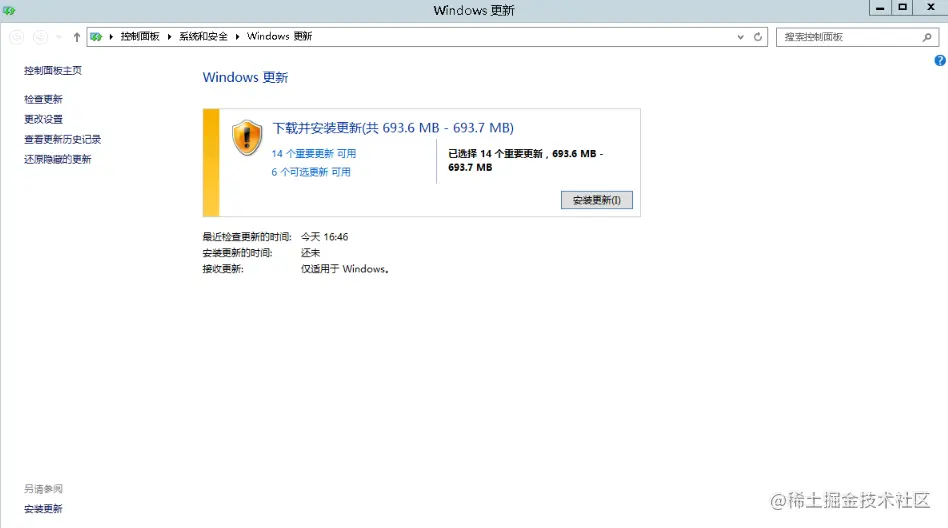Click the 今天 16:46 last check time
Viewport: 948px width, 528px height.
click(x=325, y=236)
